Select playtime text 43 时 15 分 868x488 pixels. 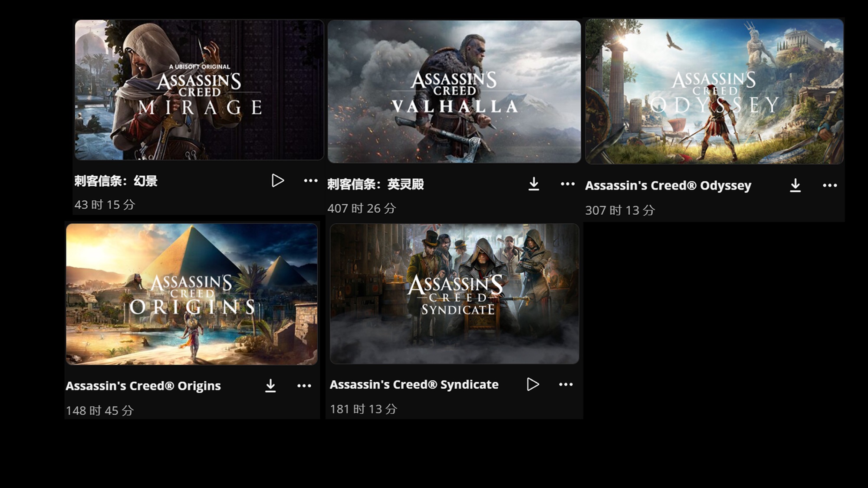(x=105, y=205)
